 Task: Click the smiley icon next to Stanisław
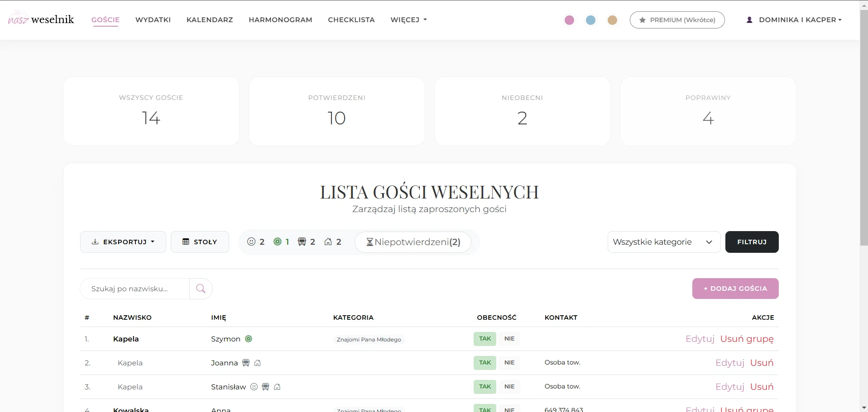(x=254, y=387)
